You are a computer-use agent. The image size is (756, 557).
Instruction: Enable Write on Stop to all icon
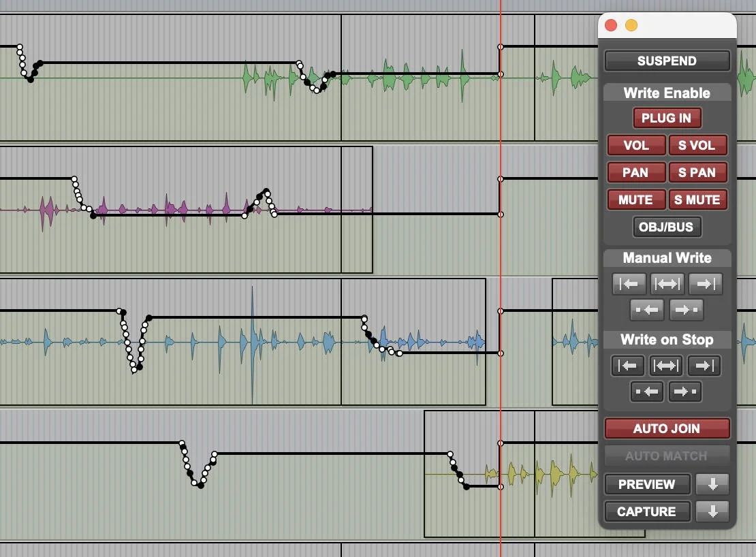[x=666, y=366]
